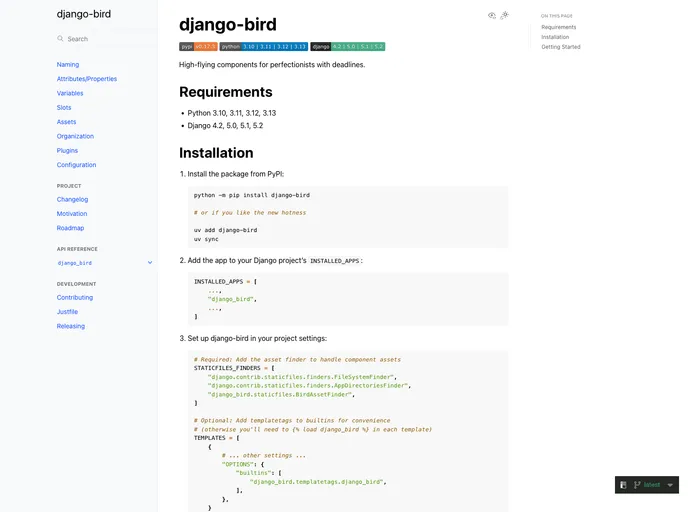Click the django_bird.templatetags.django_bird string
The image size is (688, 512).
[318, 482]
